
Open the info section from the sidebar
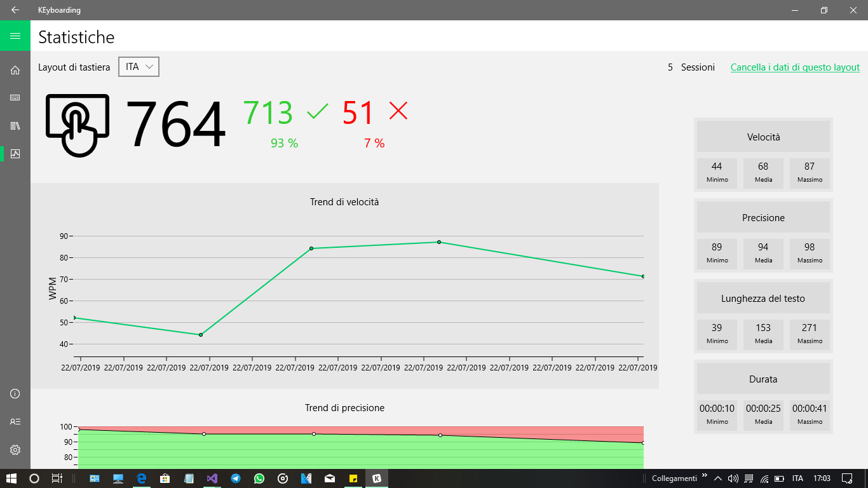coord(15,394)
